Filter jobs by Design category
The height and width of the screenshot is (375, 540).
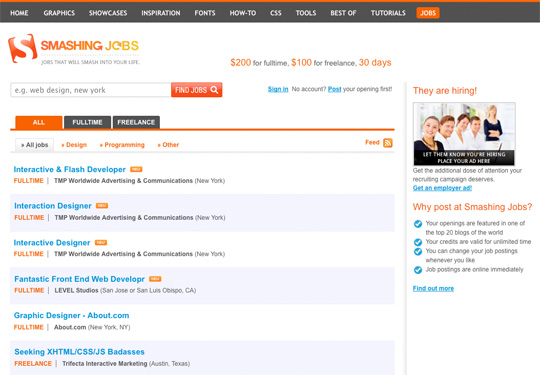(x=74, y=145)
